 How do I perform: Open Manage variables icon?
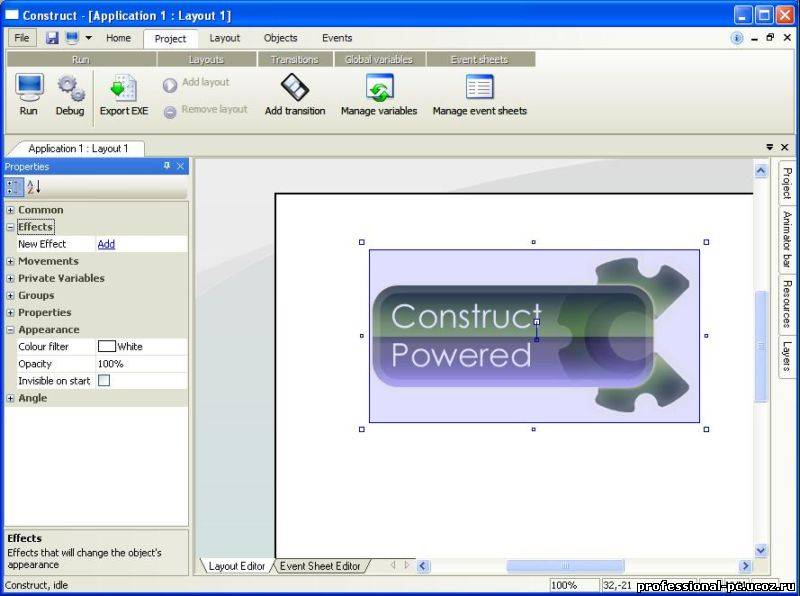379,87
